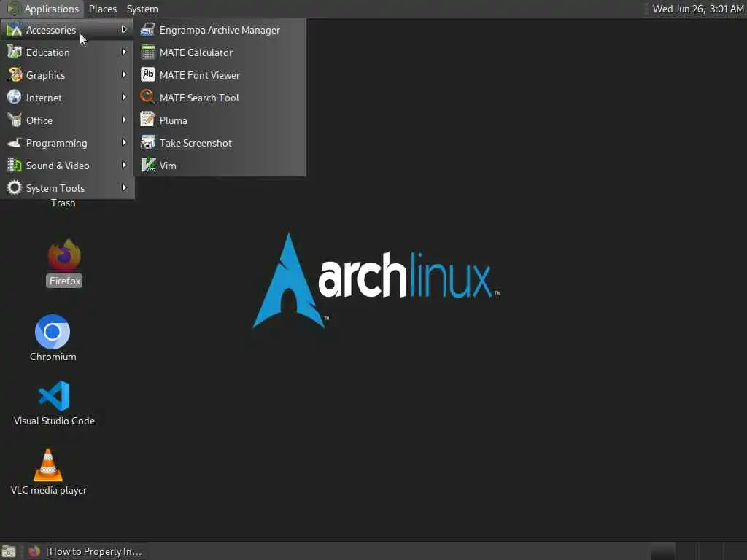Click the Accessories category icon
Screen dimensions: 747x560
(15, 29)
